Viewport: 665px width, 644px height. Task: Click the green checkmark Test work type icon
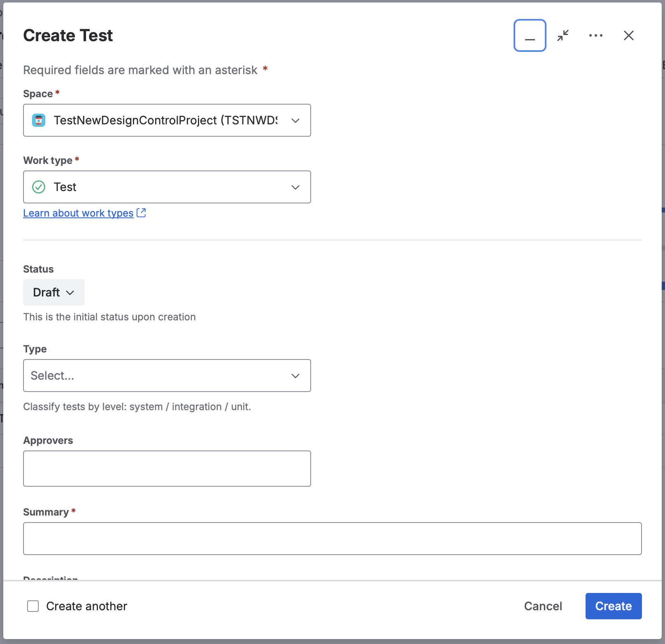(39, 187)
